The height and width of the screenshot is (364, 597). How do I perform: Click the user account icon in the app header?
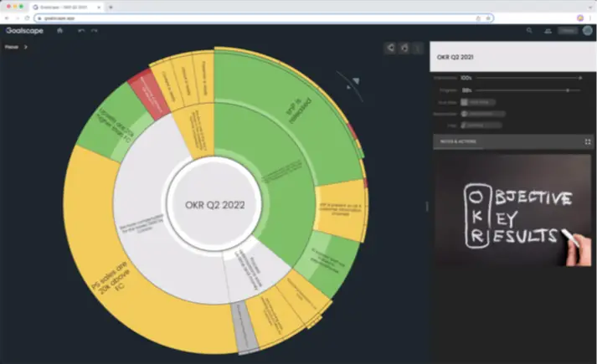pos(548,31)
